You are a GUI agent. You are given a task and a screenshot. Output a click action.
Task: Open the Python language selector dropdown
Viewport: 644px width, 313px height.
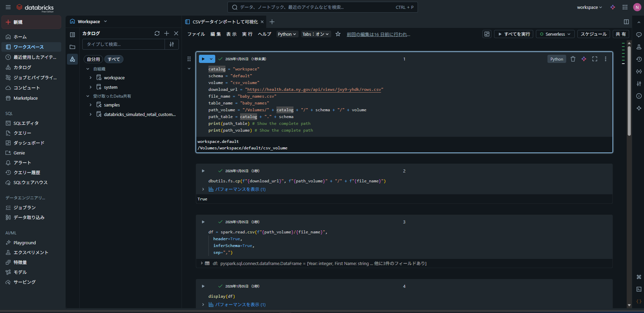(287, 34)
